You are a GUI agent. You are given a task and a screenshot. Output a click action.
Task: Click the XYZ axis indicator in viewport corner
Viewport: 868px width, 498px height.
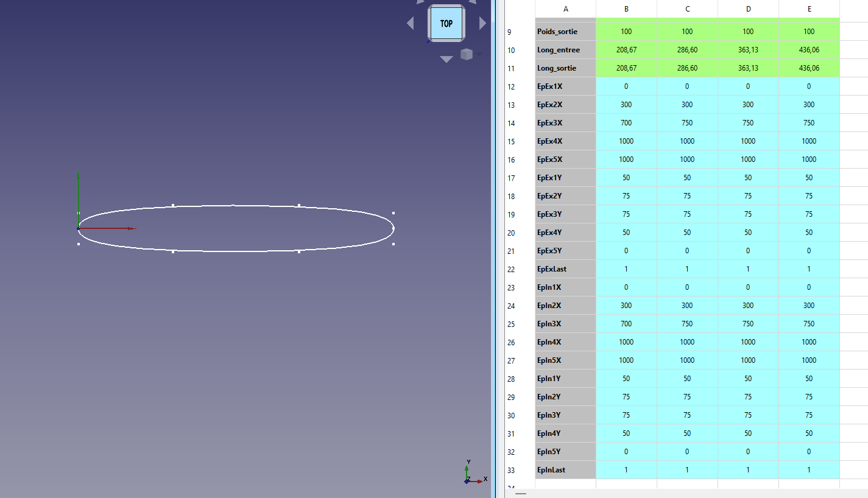click(472, 474)
